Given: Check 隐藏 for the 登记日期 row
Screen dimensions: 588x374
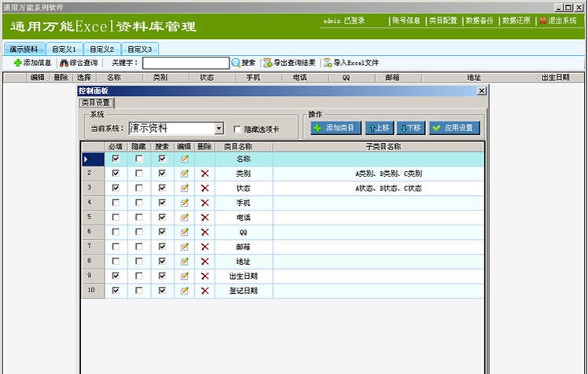Looking at the screenshot, I should pos(139,290).
